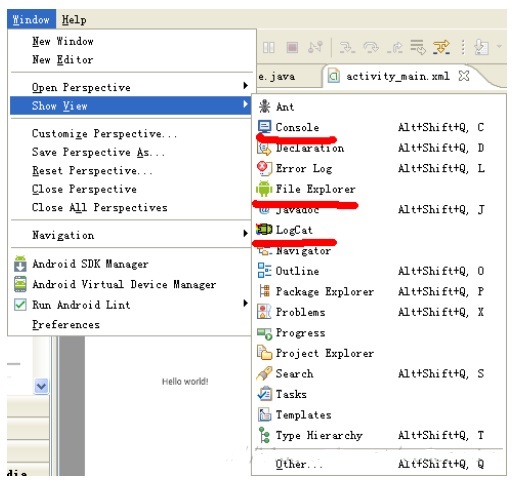Image resolution: width=531 pixels, height=484 pixels.
Task: Click the Suspend toolbar button
Action: (x=269, y=47)
